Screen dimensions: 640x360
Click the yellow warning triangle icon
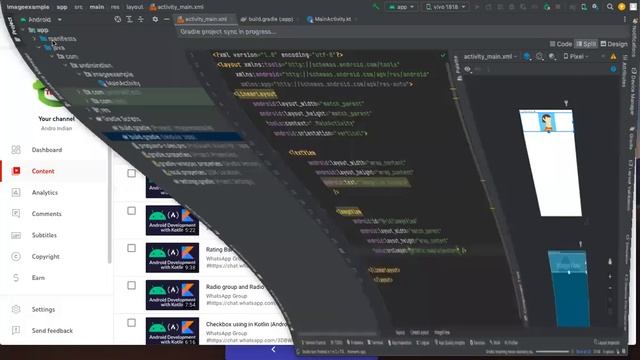click(613, 57)
